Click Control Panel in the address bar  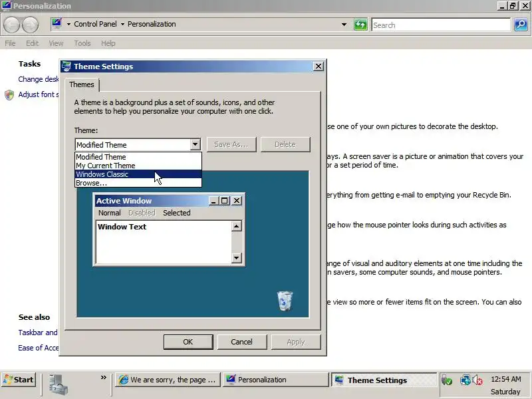click(x=95, y=24)
